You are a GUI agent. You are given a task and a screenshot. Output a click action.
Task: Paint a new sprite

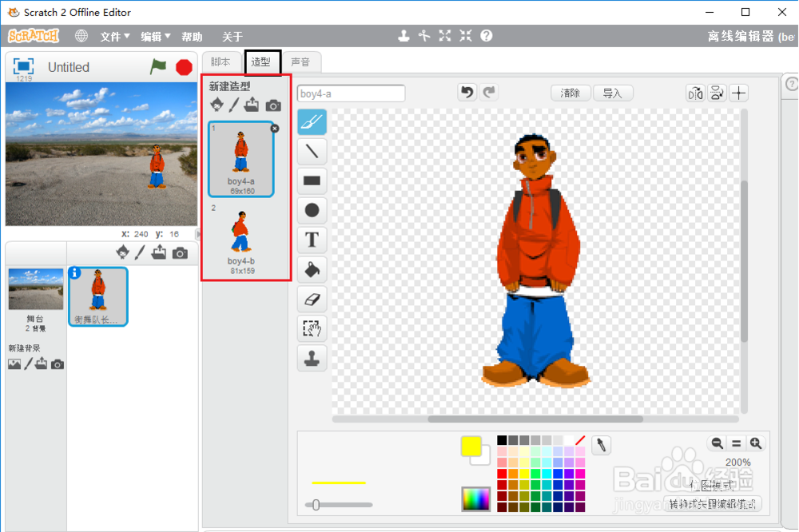click(x=140, y=252)
